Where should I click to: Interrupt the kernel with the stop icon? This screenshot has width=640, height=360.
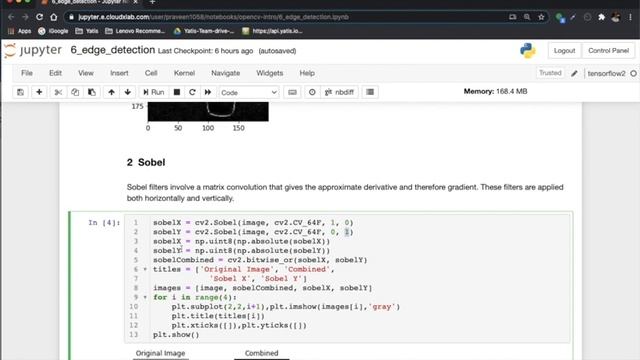(x=177, y=92)
